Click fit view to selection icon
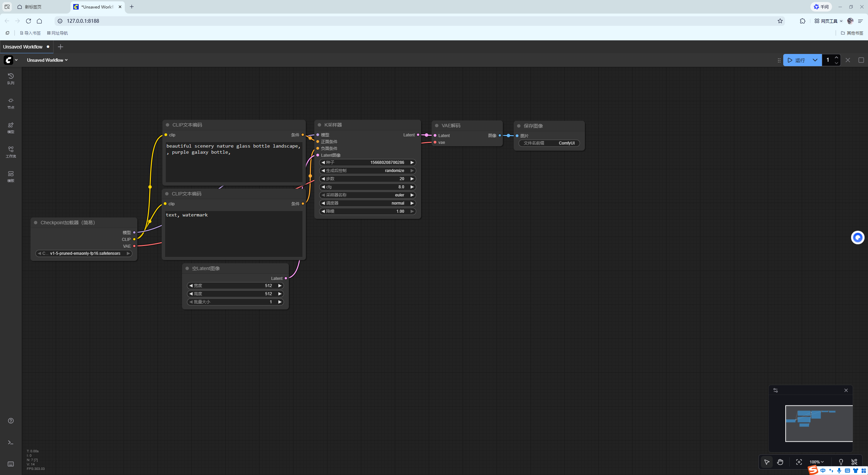This screenshot has width=868, height=475. click(799, 462)
